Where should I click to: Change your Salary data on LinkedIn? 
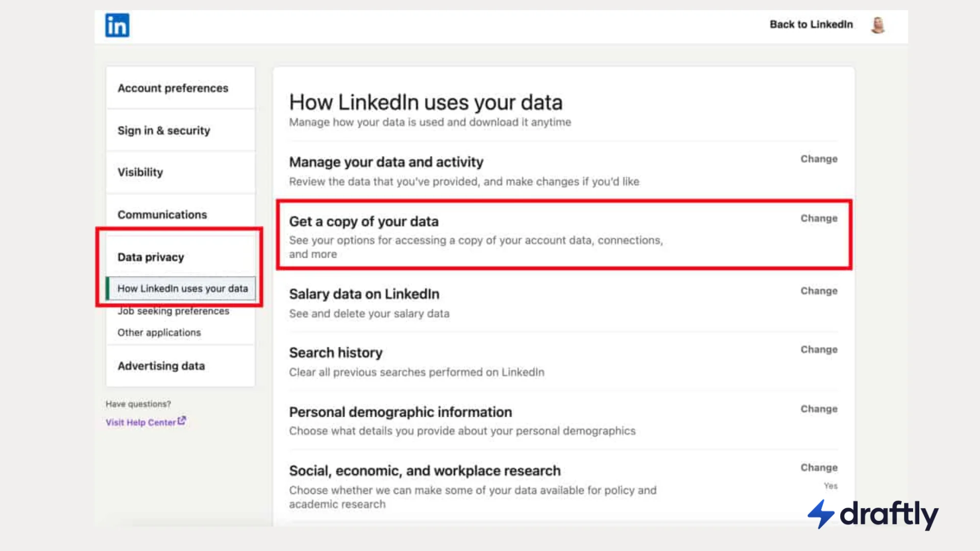tap(819, 291)
